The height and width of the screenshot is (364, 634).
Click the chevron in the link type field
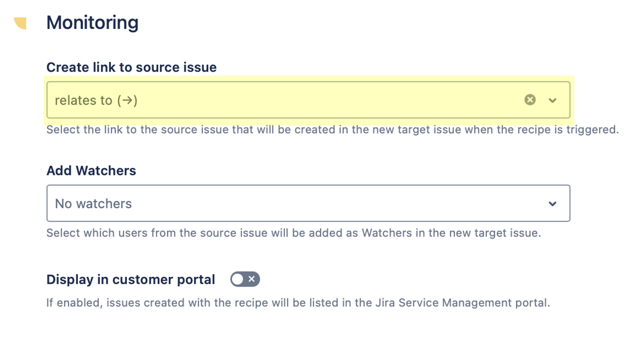coord(553,100)
